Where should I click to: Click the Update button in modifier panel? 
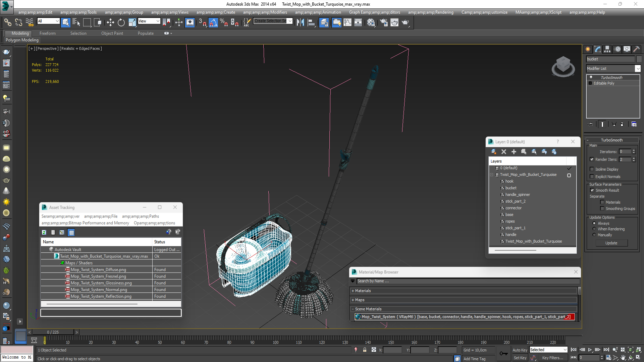(x=612, y=243)
